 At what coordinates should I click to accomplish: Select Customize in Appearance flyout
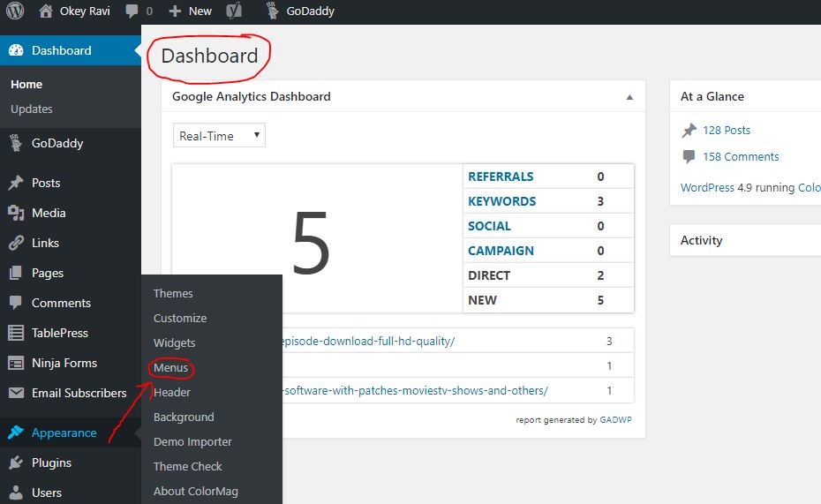(180, 319)
